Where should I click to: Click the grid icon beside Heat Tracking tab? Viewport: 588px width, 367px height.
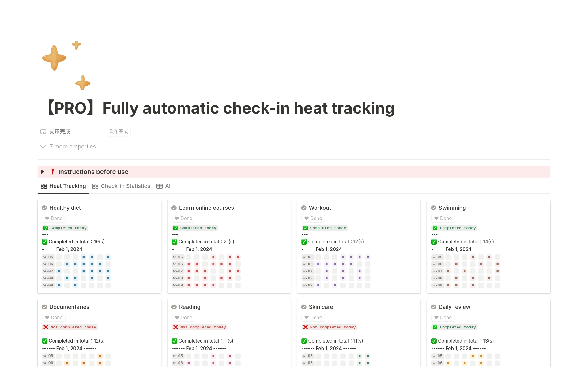pos(44,186)
